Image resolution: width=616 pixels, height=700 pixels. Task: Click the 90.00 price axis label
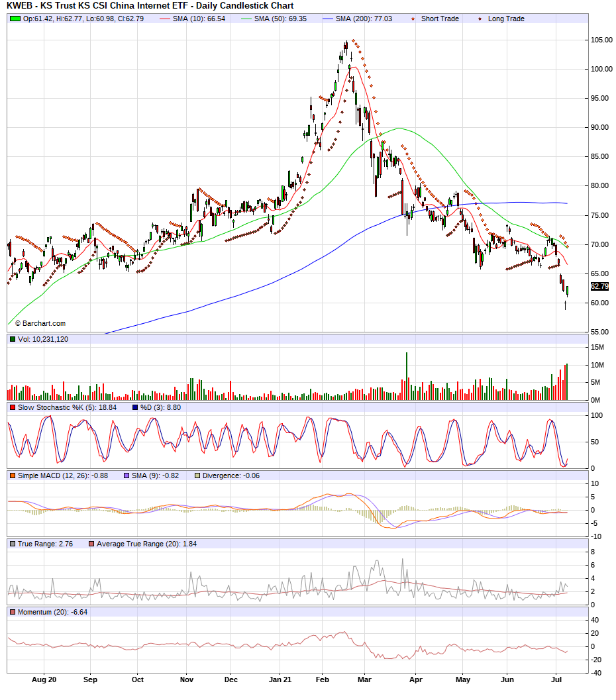pos(599,128)
